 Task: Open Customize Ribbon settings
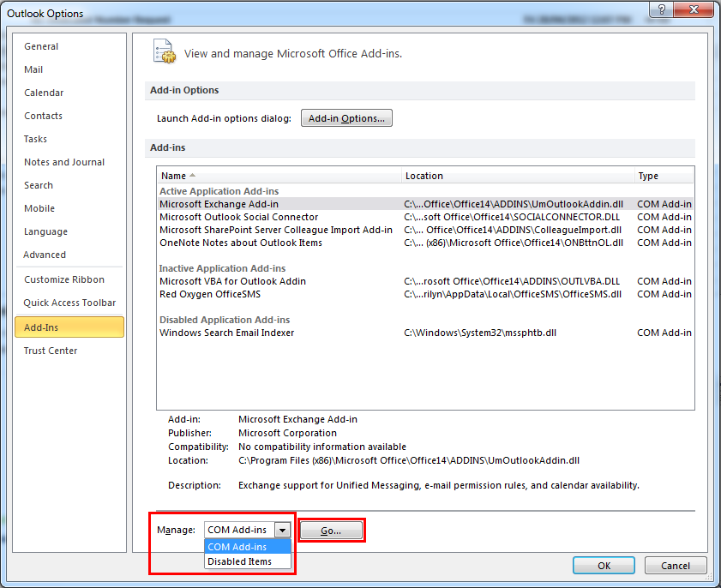tap(64, 279)
